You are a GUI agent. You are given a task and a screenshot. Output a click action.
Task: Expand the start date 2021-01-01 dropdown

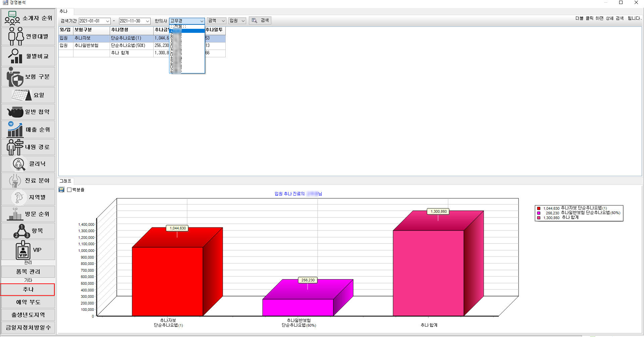point(107,21)
